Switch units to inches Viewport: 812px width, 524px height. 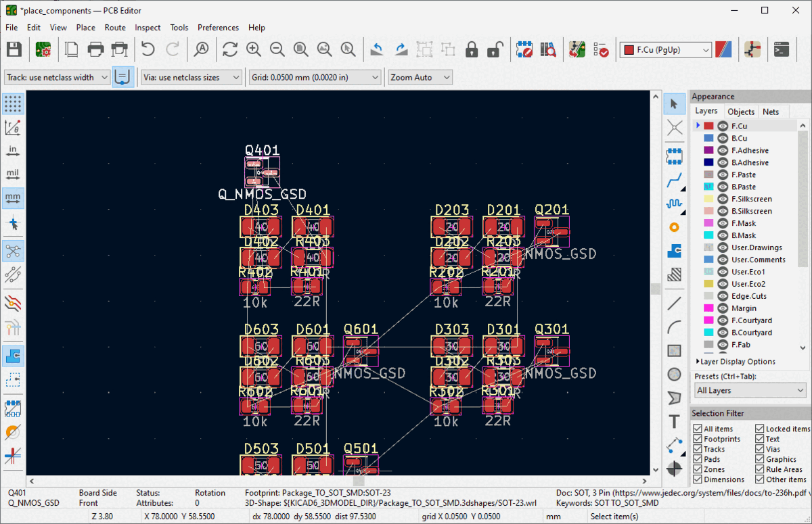(13, 151)
